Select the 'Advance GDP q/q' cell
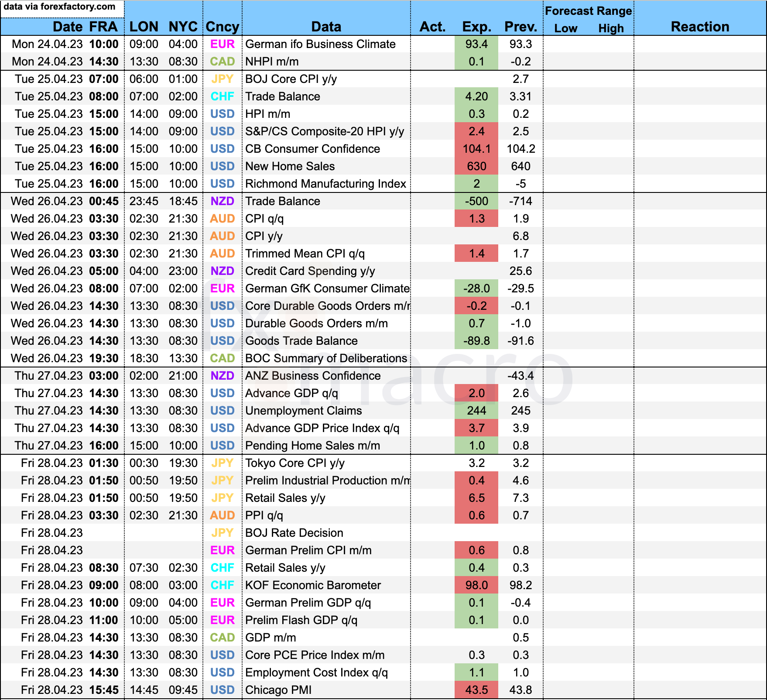Viewport: 767px width, 700px height. pyautogui.click(x=326, y=393)
